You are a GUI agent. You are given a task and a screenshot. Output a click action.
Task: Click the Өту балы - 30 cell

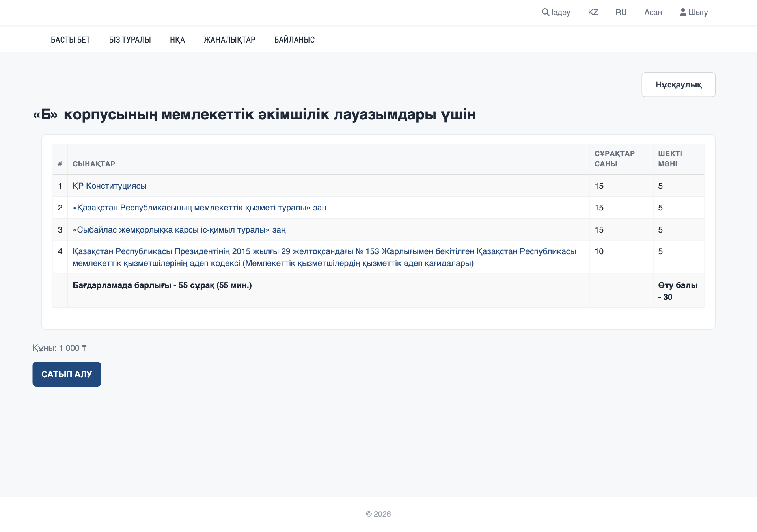tap(678, 291)
